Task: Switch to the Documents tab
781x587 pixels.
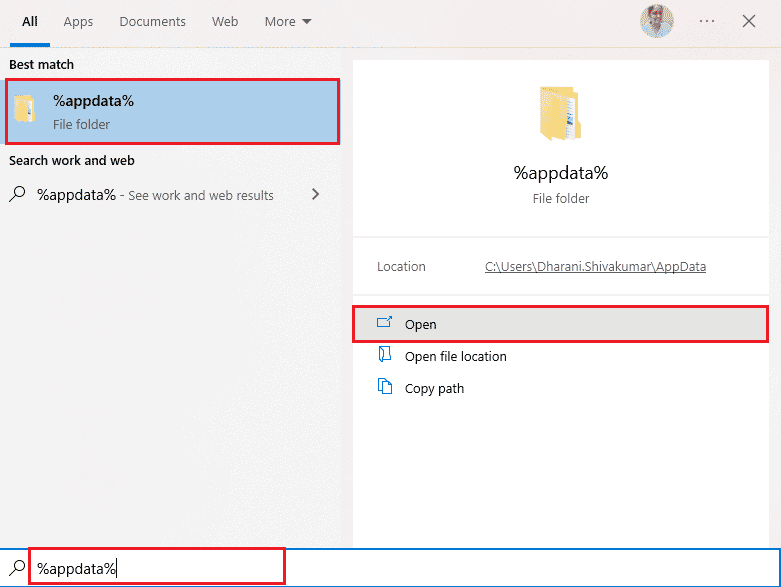Action: coord(152,21)
